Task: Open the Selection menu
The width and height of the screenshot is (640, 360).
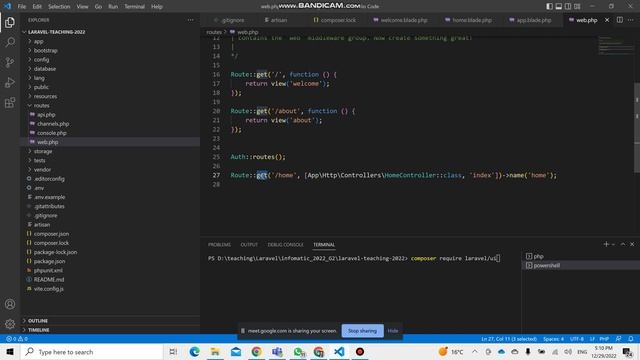Action: pyautogui.click(x=59, y=7)
